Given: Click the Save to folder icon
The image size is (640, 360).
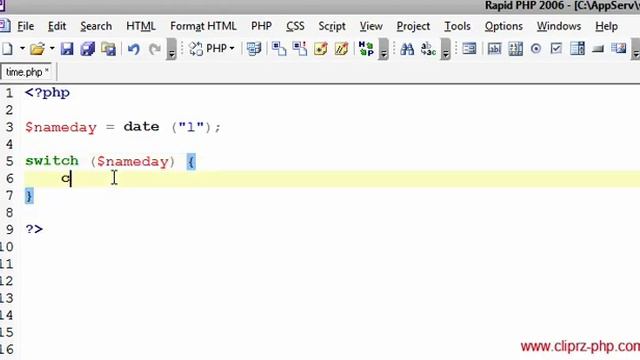Looking at the screenshot, I should pyautogui.click(x=109, y=49).
